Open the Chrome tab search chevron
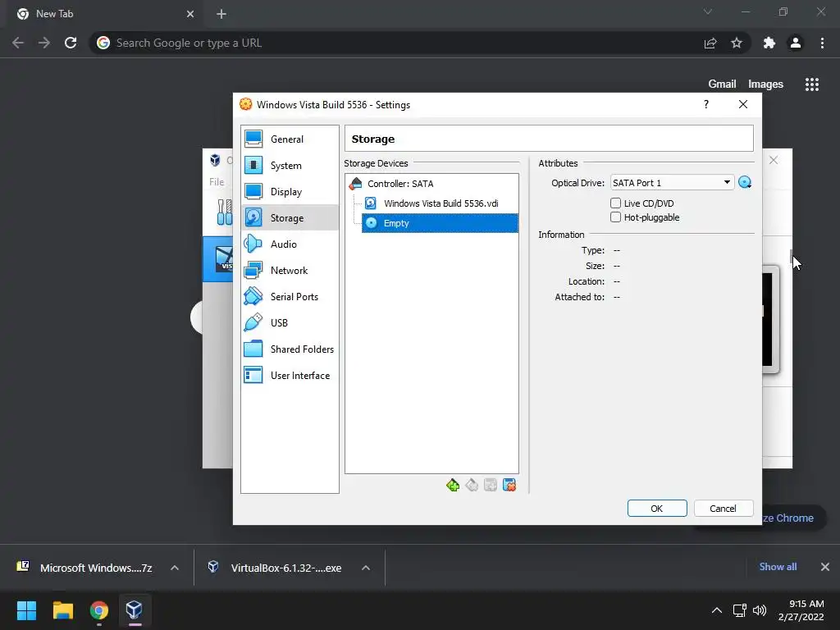 click(x=708, y=11)
